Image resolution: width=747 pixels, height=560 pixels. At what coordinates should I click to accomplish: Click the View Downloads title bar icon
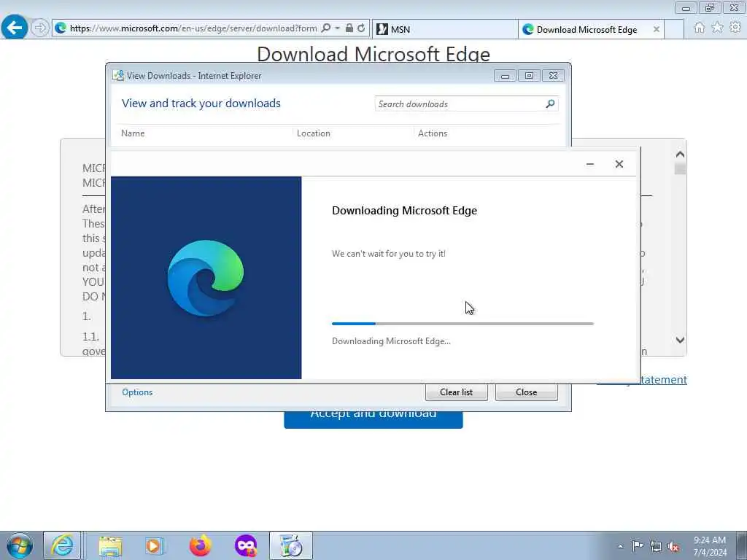coord(118,75)
